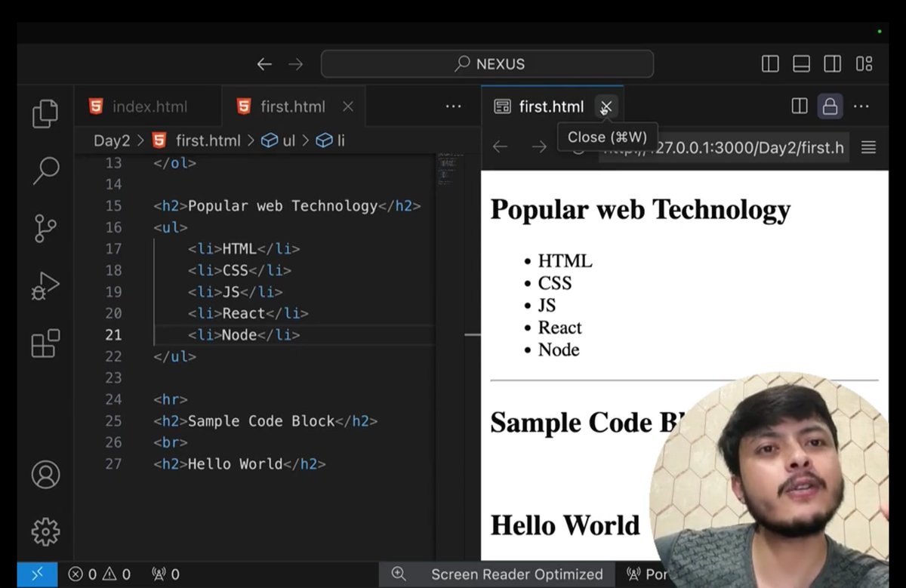Close the first.html preview tab

coord(606,106)
